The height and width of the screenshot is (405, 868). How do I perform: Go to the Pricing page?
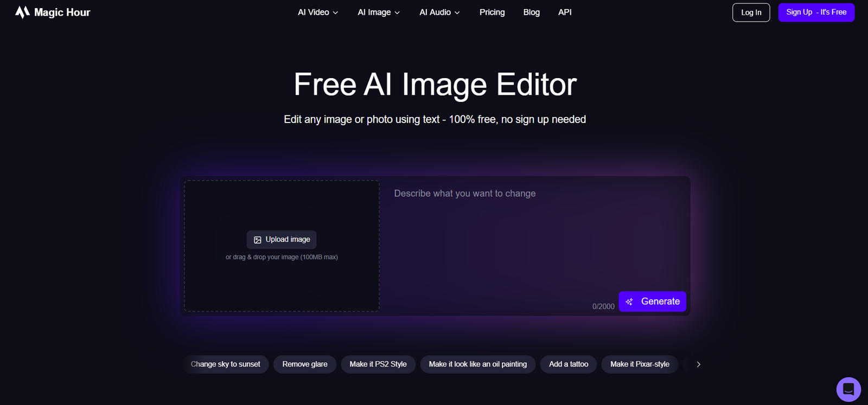pos(492,12)
